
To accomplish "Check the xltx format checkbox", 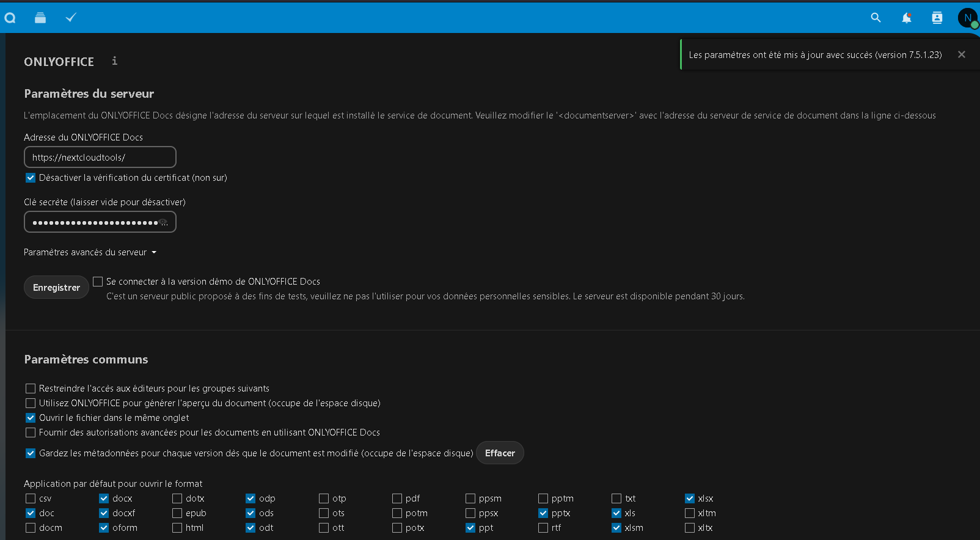I will point(690,528).
